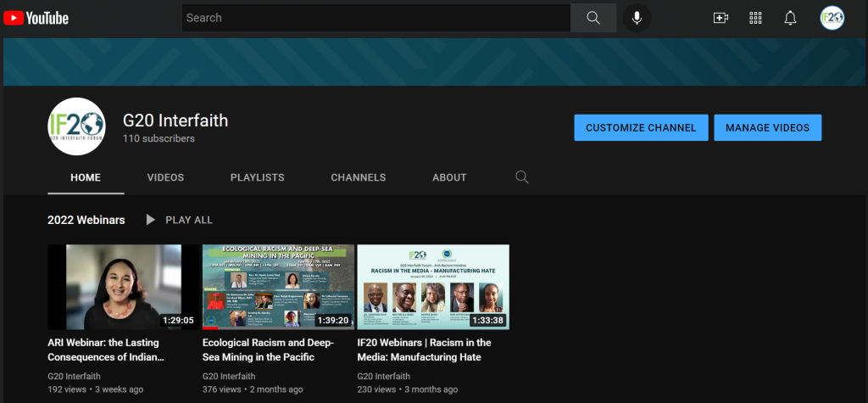Open Ecological Racism and Deep-Sea Mining title
The height and width of the screenshot is (403, 868).
269,350
